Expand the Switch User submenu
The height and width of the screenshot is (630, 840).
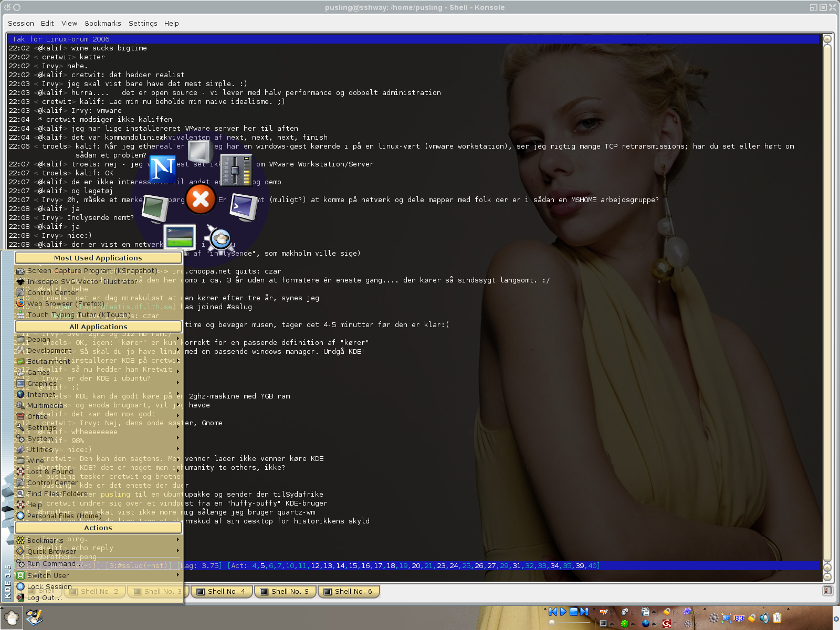(x=98, y=575)
